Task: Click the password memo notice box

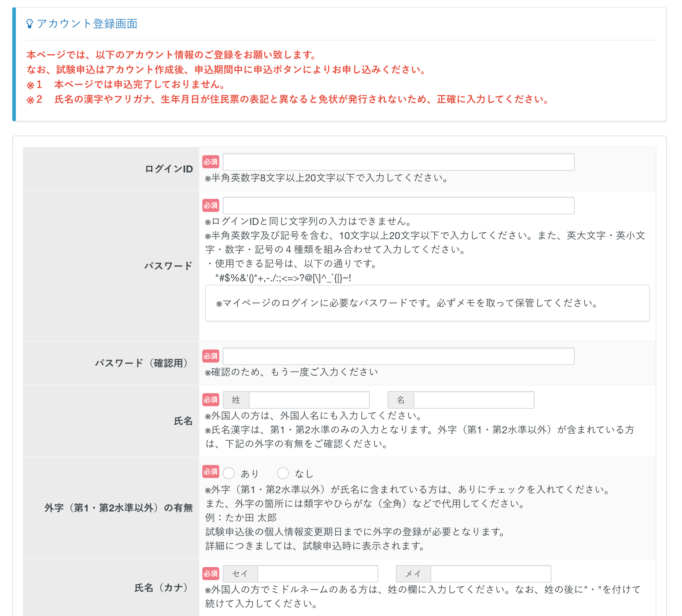Action: [427, 303]
